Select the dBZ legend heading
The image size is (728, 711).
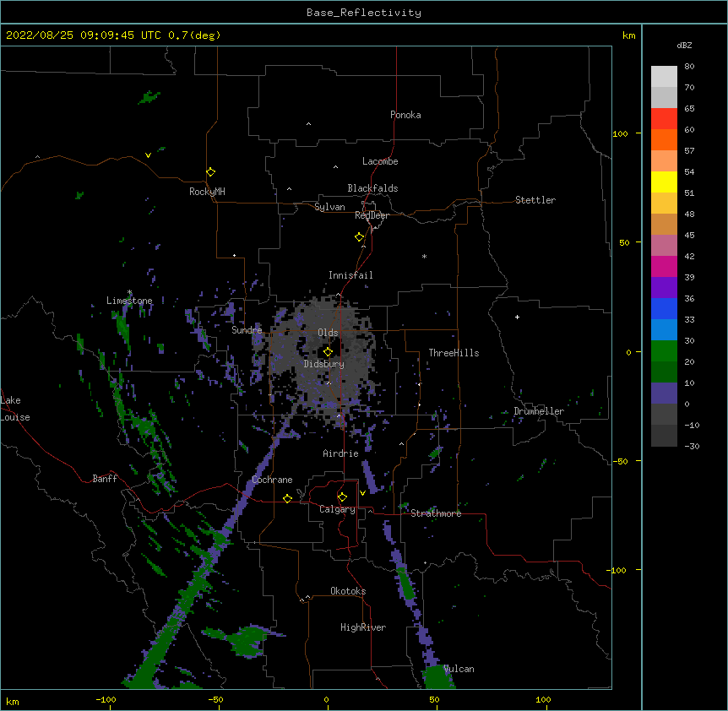pyautogui.click(x=684, y=46)
